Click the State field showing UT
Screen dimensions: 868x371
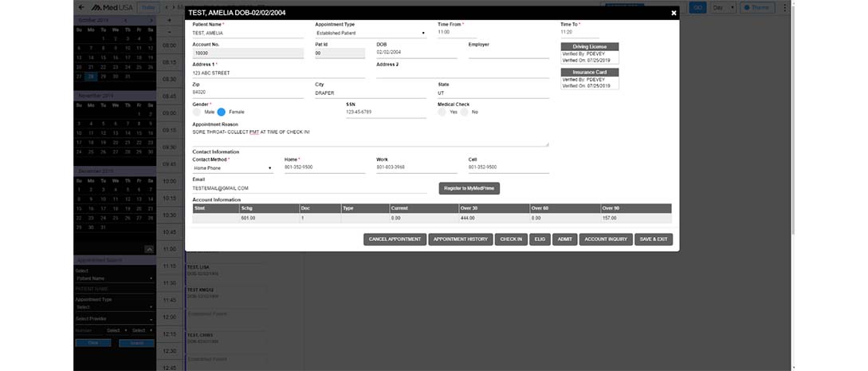pos(493,93)
